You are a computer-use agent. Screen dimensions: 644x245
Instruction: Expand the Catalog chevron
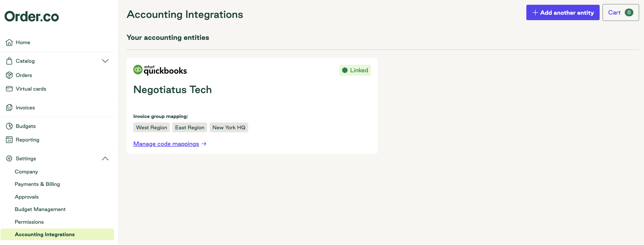(105, 61)
